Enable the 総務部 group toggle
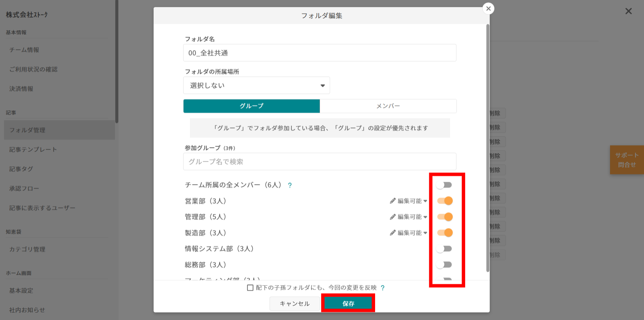Screen dimensions: 644x320 tap(444, 265)
